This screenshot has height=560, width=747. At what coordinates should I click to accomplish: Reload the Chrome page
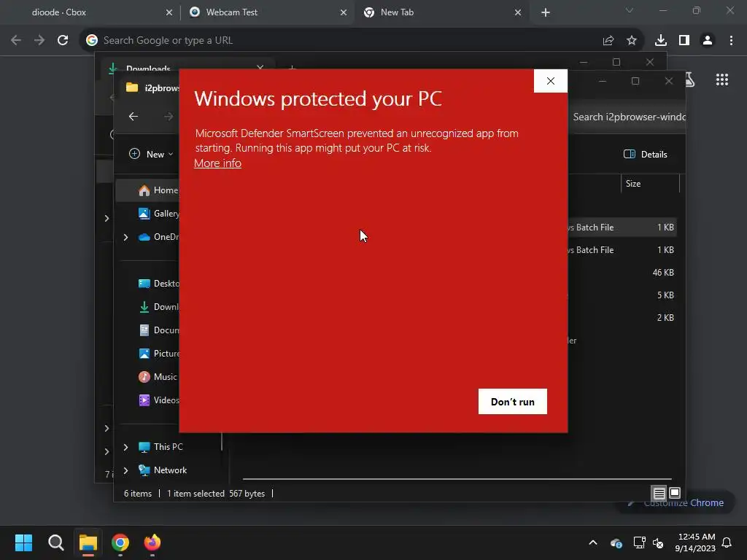point(63,41)
